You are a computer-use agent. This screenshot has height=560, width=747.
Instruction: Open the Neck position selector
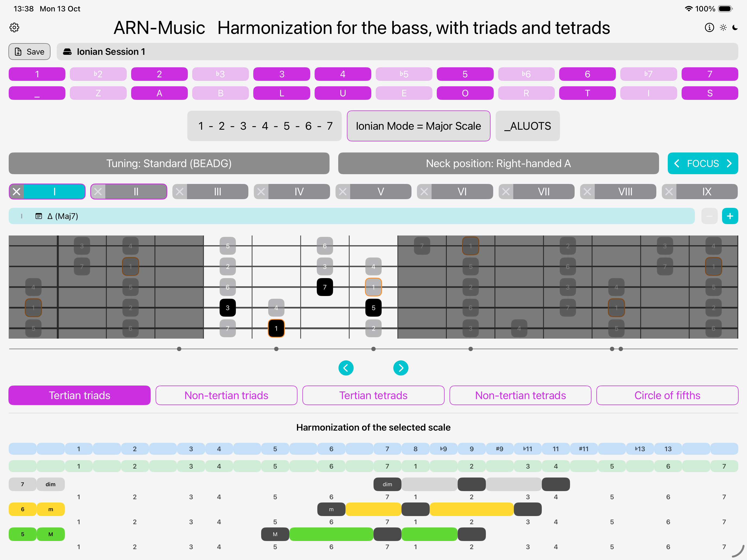tap(498, 163)
